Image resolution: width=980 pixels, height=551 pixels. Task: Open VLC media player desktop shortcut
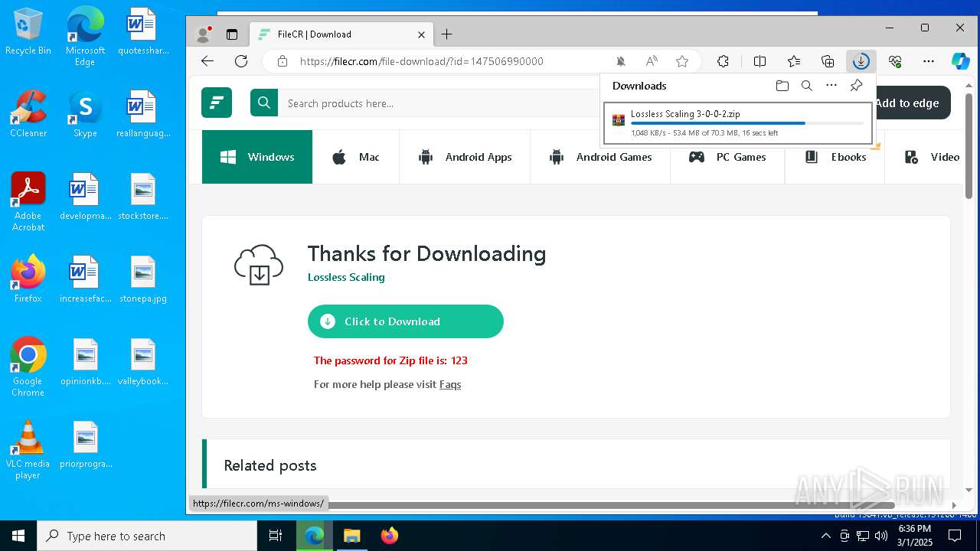coord(28,450)
